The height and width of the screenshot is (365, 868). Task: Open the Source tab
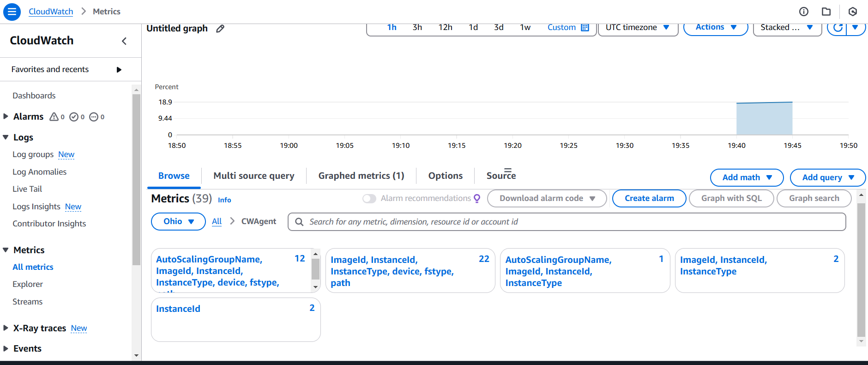501,176
